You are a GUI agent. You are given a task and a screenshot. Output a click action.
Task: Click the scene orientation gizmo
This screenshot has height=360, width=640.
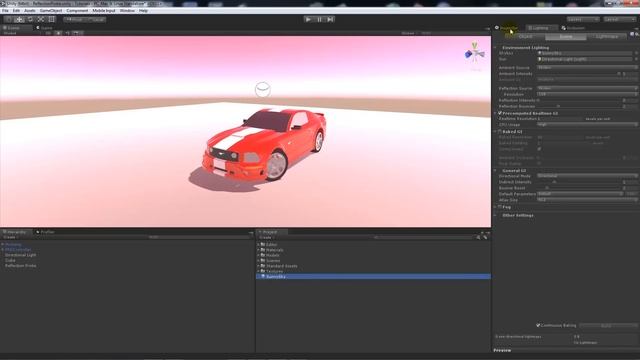click(474, 53)
